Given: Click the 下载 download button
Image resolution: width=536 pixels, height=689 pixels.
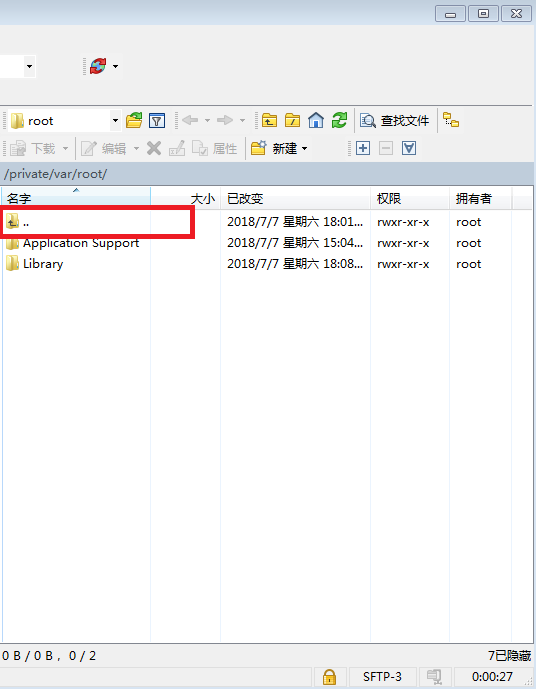Looking at the screenshot, I should 33,149.
